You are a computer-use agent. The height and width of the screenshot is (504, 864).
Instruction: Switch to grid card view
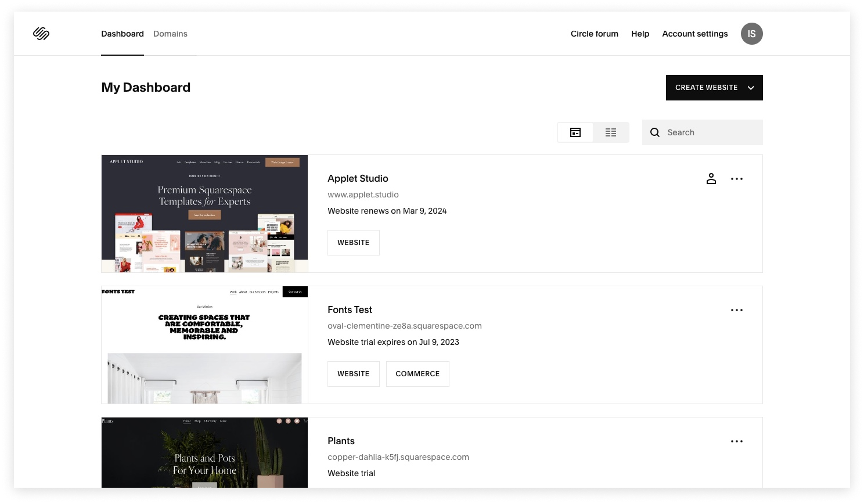(x=575, y=132)
